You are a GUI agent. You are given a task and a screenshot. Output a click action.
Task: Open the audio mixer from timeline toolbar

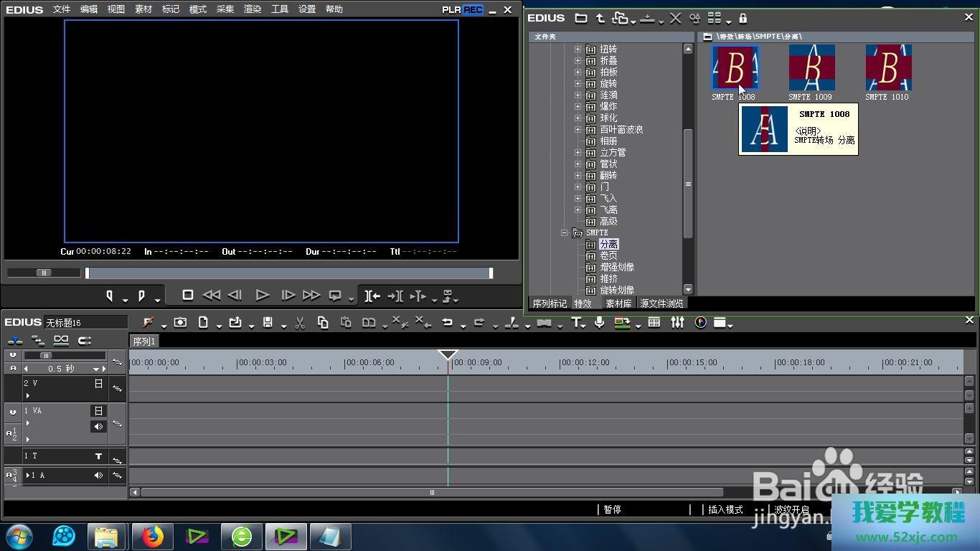(x=677, y=323)
